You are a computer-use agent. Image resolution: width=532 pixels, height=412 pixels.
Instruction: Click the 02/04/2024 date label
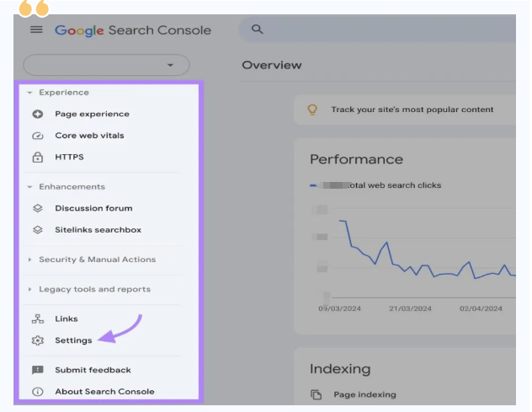pyautogui.click(x=481, y=308)
